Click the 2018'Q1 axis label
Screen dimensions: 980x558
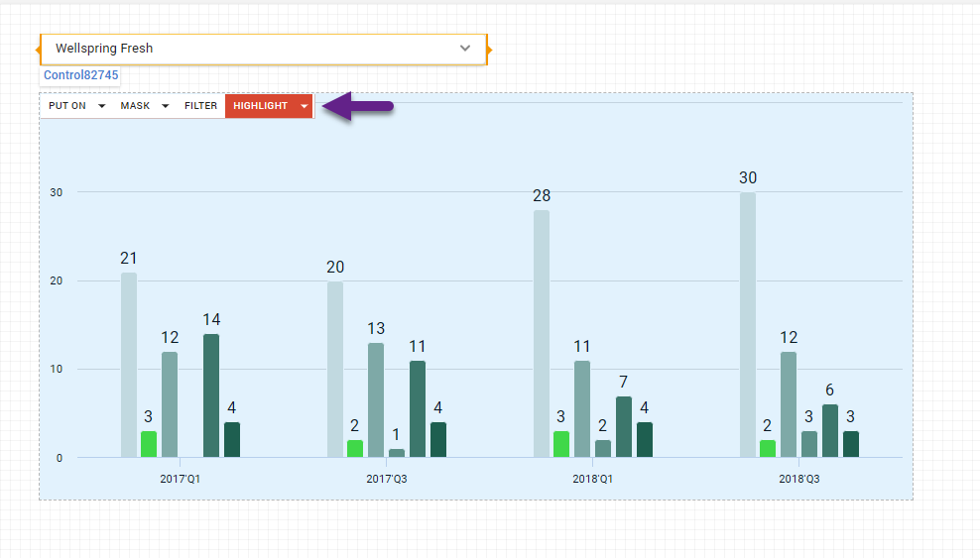point(593,479)
